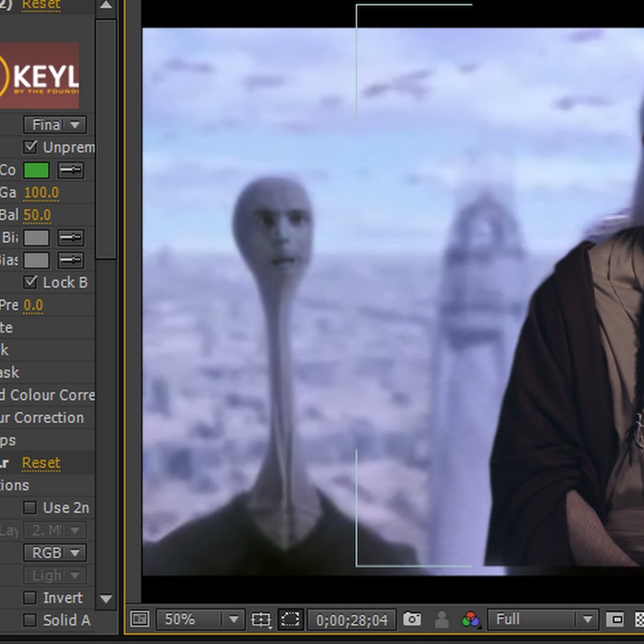Enable the Invert checkbox
The width and height of the screenshot is (644, 644).
click(30, 597)
